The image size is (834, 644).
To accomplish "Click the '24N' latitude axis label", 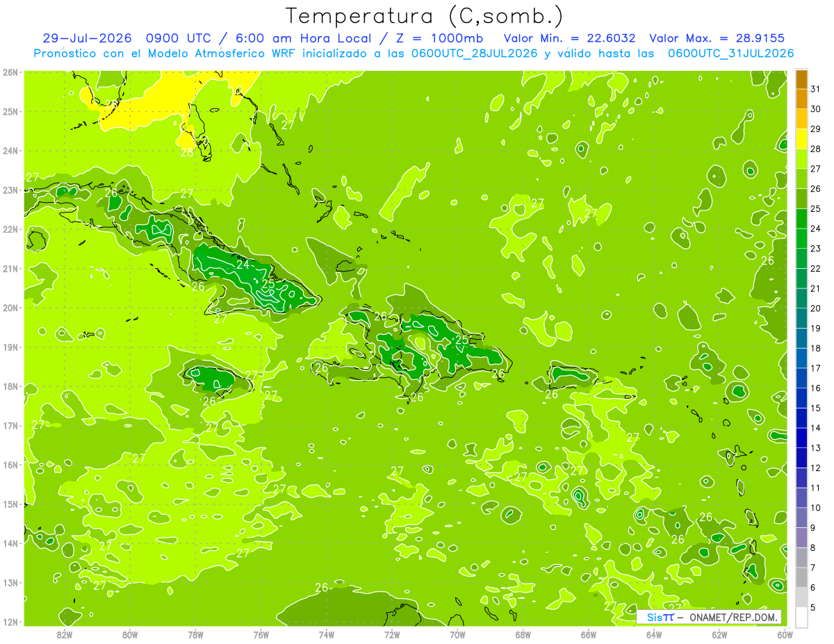I will (10, 151).
